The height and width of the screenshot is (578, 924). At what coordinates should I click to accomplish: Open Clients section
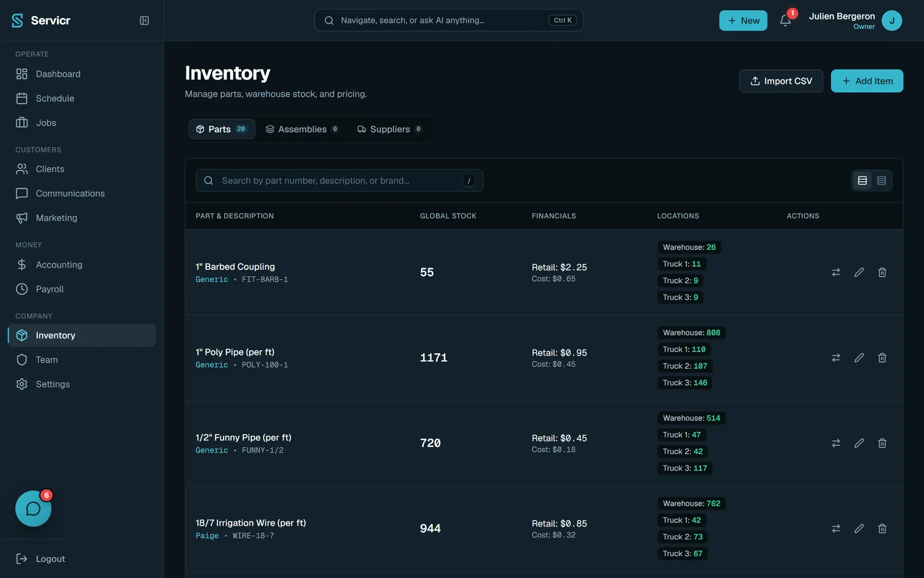click(81, 169)
